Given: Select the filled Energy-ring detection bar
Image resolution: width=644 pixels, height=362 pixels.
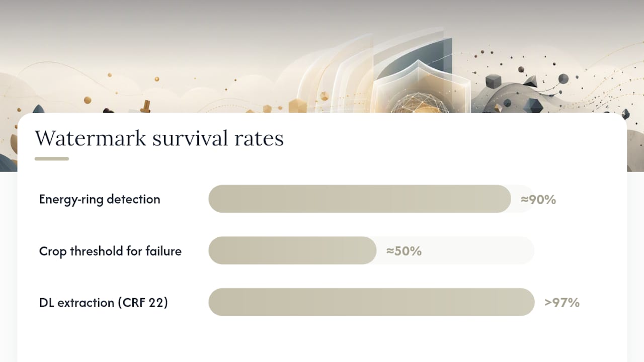Looking at the screenshot, I should [360, 199].
